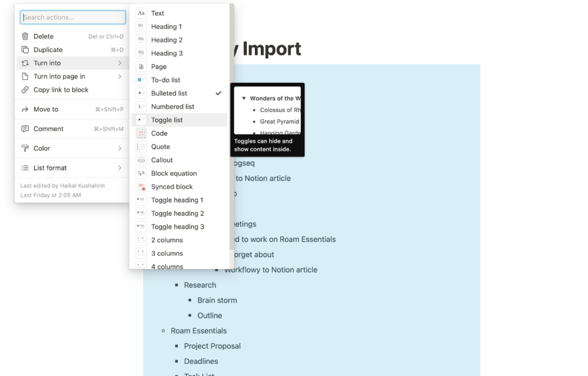Click the Project Proposal bullet text
Screen dimensions: 588x376
click(212, 346)
